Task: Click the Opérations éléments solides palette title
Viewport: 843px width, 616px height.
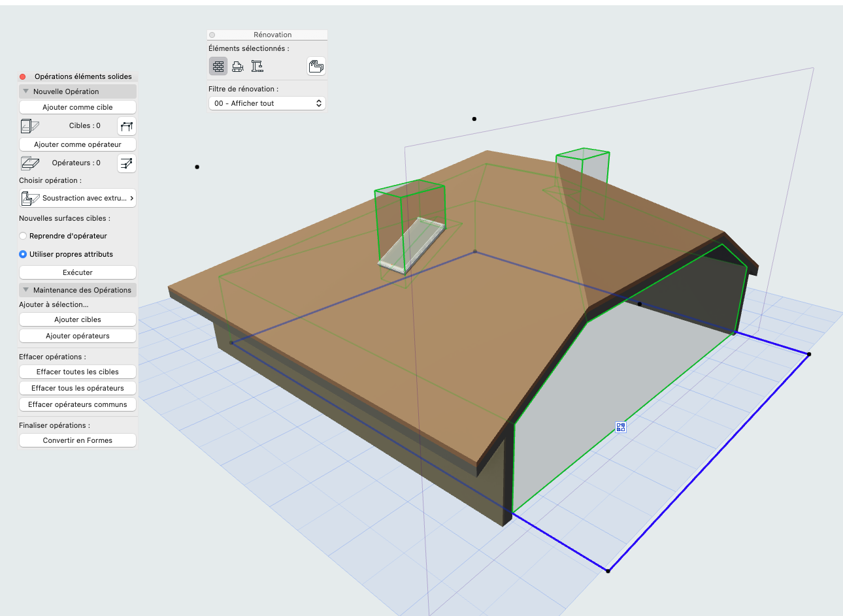Action: [83, 76]
